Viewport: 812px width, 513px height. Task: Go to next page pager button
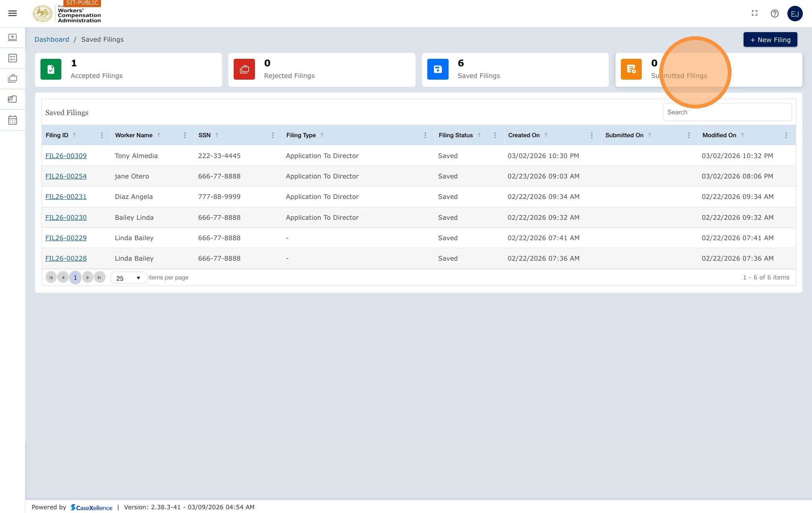(x=88, y=277)
